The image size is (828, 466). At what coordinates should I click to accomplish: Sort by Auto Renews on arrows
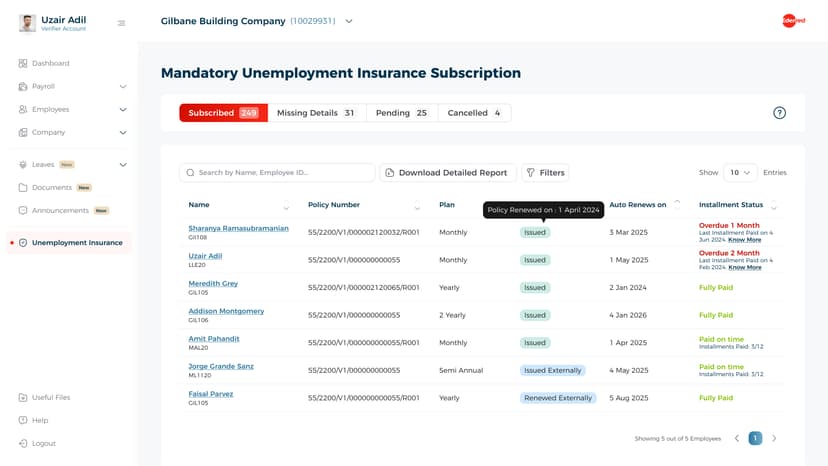pos(678,204)
